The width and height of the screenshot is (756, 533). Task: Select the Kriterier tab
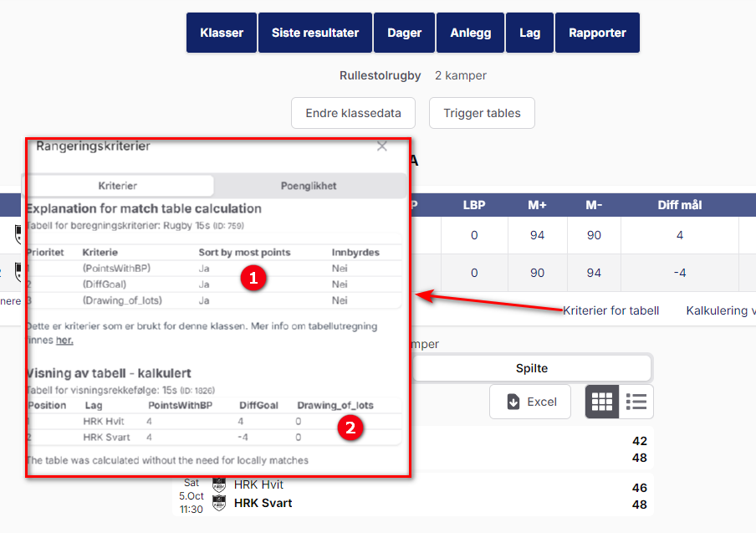tap(118, 186)
